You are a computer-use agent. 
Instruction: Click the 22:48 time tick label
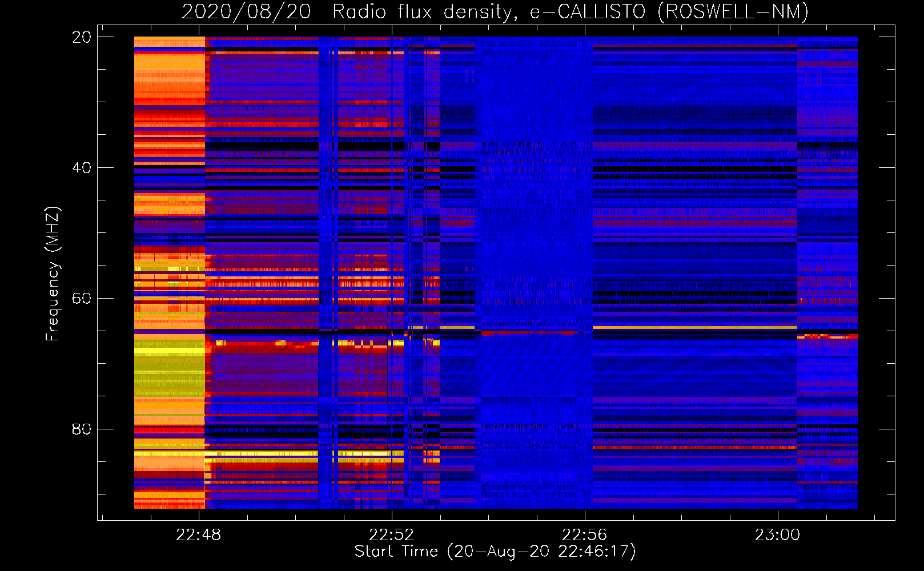point(198,535)
